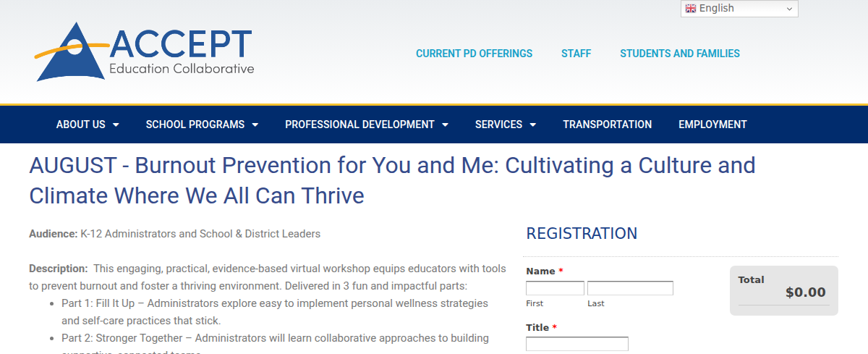The width and height of the screenshot is (868, 354).
Task: Expand the arrow next to Services
Action: coord(533,125)
